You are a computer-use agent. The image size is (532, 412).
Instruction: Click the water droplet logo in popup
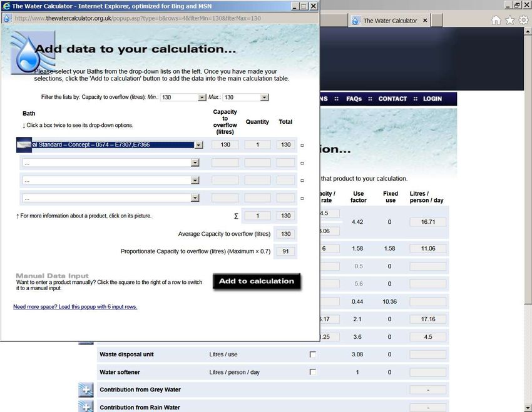(33, 53)
